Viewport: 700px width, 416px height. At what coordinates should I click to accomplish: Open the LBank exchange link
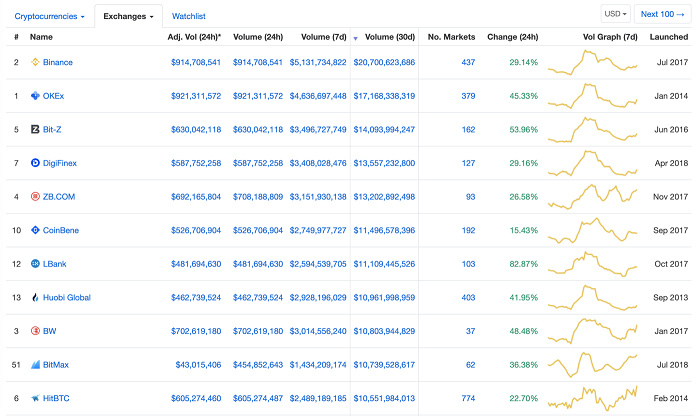[x=56, y=264]
